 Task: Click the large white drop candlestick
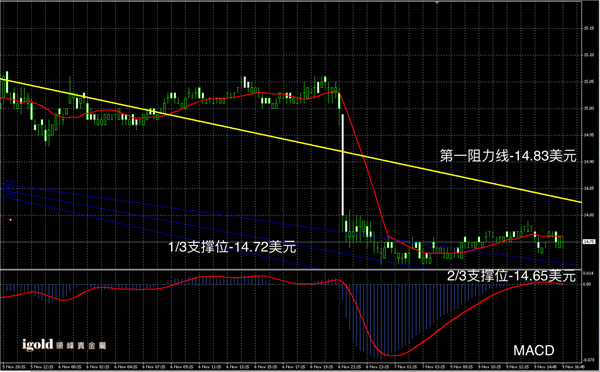(x=342, y=165)
